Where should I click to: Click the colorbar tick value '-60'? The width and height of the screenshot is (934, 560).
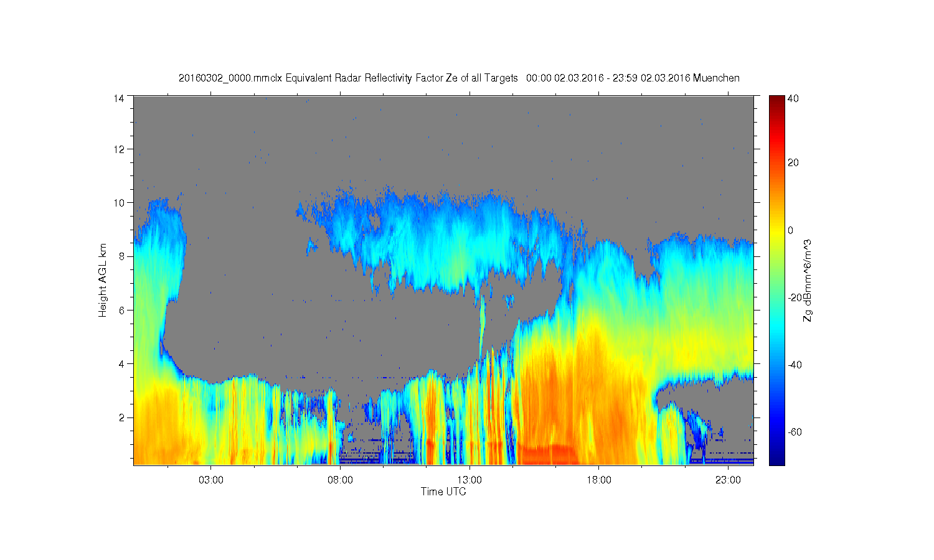[795, 432]
